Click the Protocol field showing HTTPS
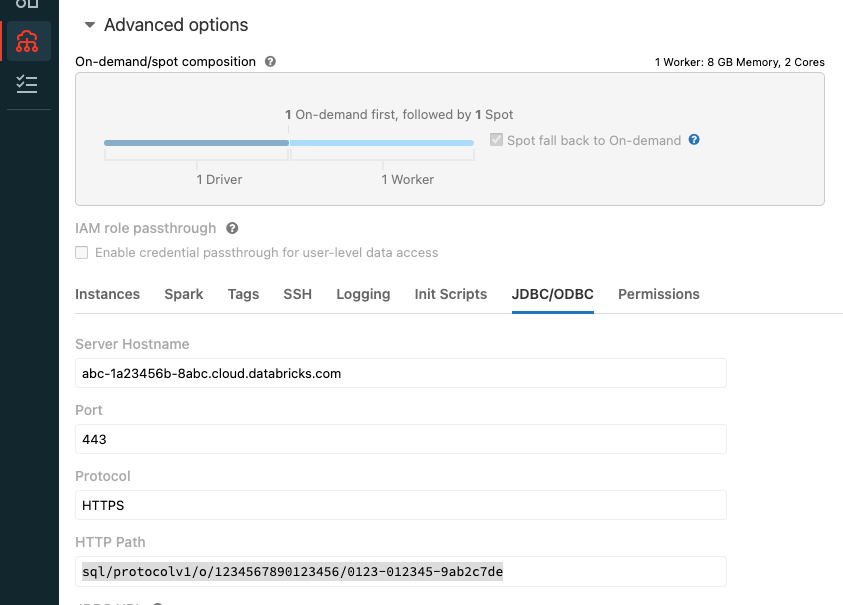 coord(401,506)
